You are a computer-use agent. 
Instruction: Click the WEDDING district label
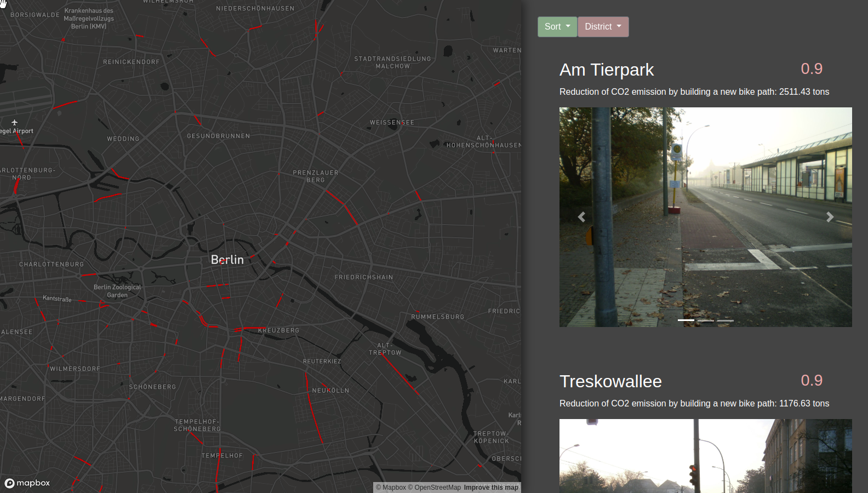[x=123, y=139]
